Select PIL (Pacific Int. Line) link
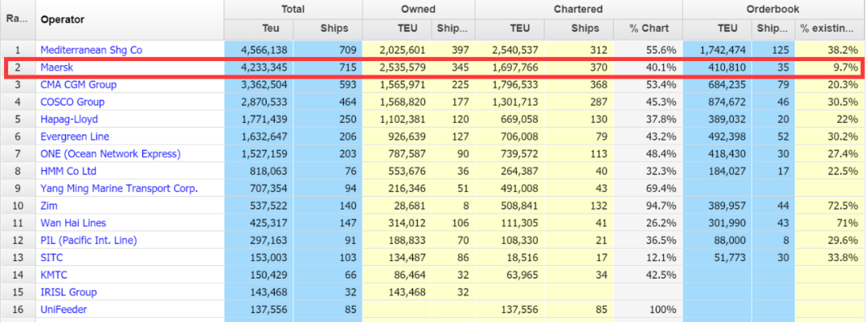868x322 pixels. [x=88, y=240]
